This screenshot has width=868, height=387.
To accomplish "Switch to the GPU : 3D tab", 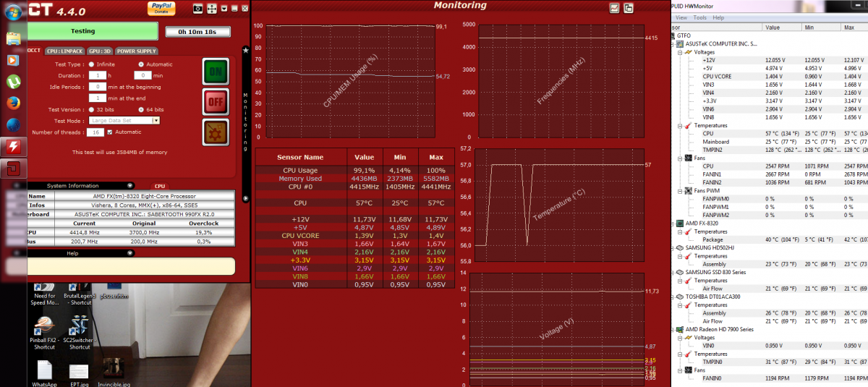I will point(100,51).
